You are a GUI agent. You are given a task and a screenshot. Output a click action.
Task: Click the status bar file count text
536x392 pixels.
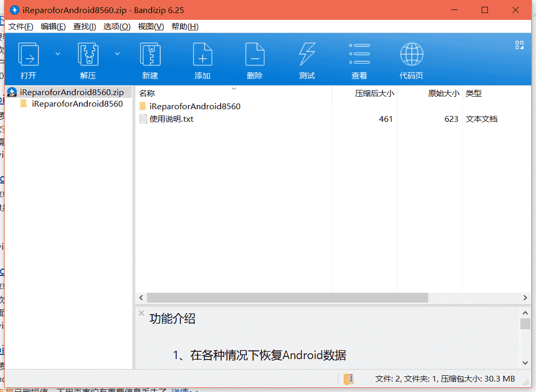click(x=445, y=379)
